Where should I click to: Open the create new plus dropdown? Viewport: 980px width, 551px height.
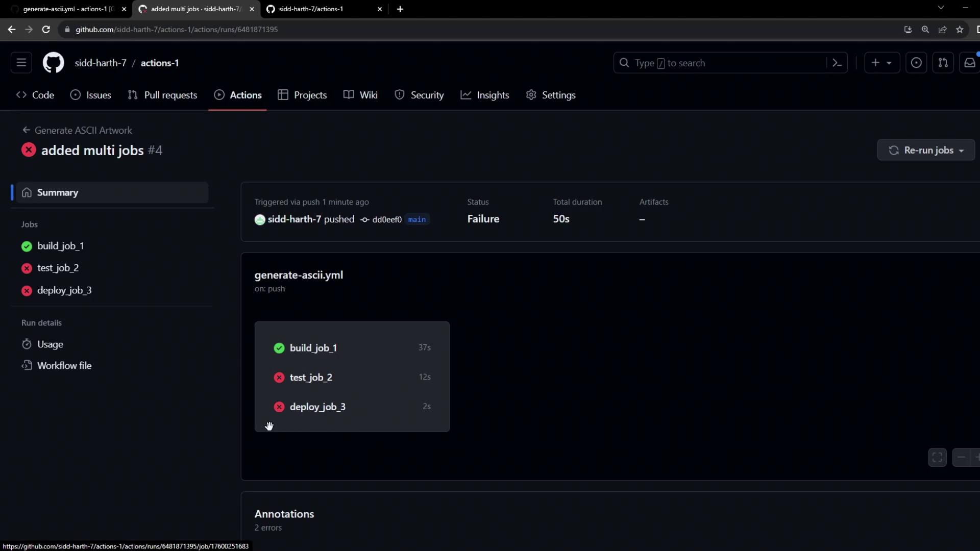(x=881, y=63)
